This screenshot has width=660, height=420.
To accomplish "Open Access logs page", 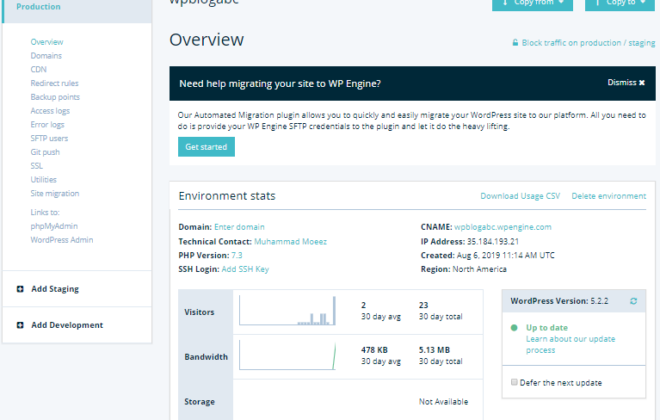I will (x=50, y=111).
